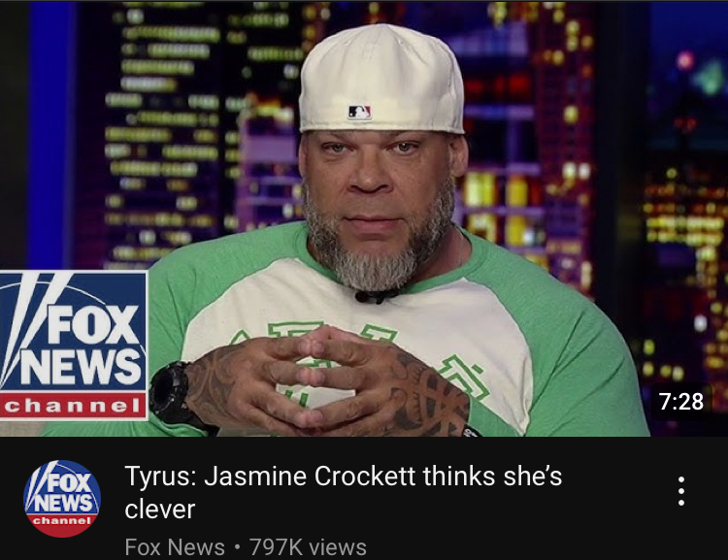
Task: Click the MLB logo on the white cap
Action: click(x=360, y=112)
